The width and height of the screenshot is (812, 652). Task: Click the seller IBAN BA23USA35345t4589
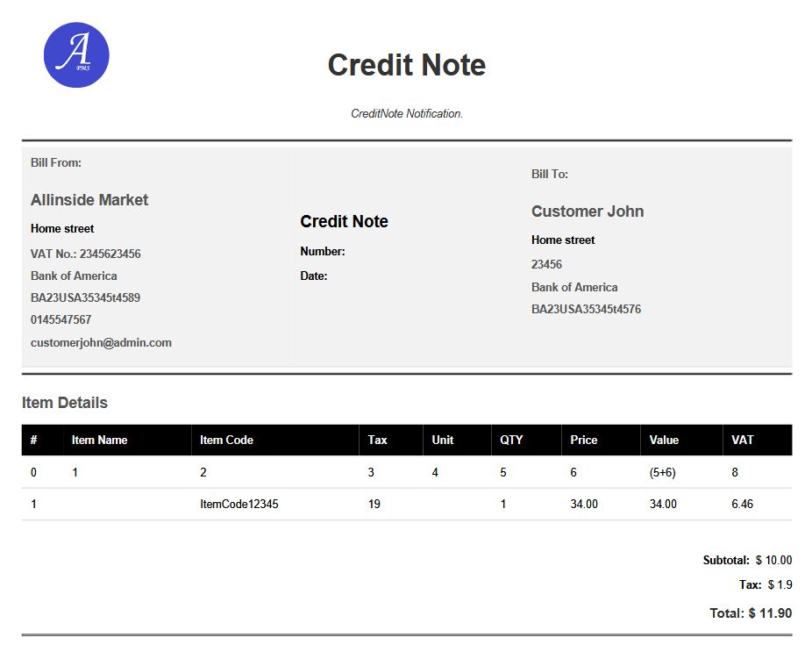85,298
